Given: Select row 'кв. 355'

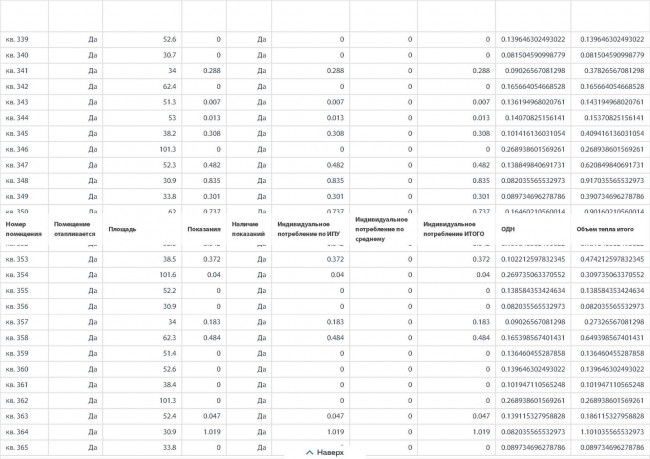Looking at the screenshot, I should 325,291.
